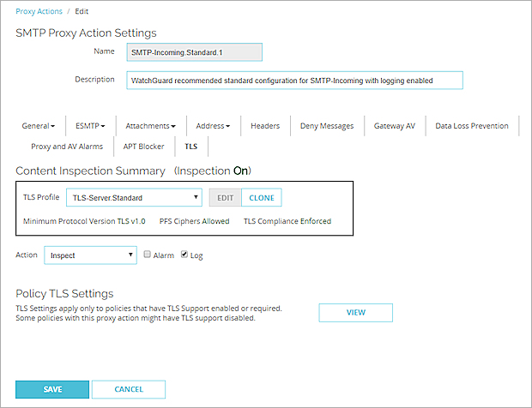The image size is (532, 408).
Task: Click VIEW for Policy TLS Settings
Action: [x=355, y=313]
